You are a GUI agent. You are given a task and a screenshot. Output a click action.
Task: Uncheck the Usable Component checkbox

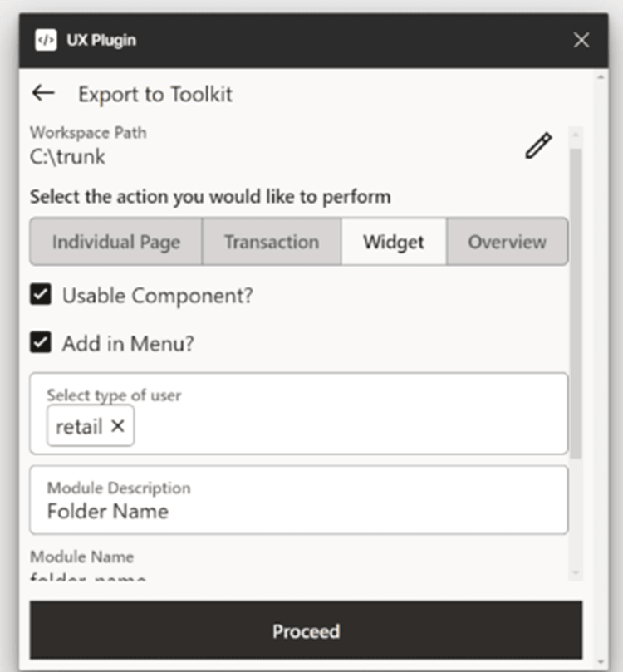pyautogui.click(x=41, y=294)
